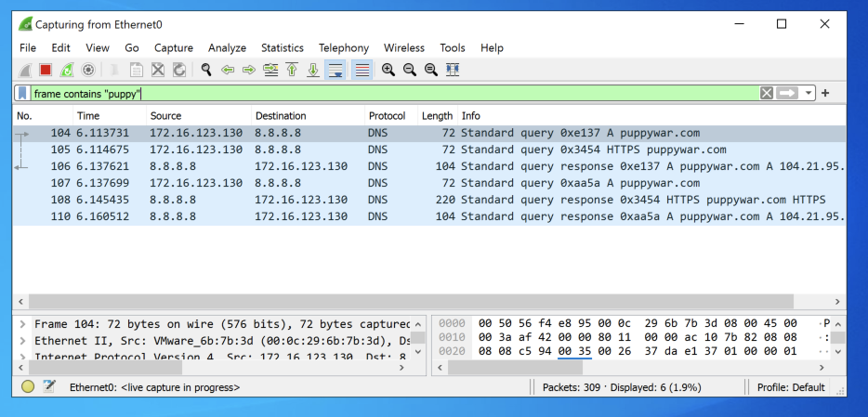
Task: Select packet 104 in the list
Action: [x=429, y=133]
